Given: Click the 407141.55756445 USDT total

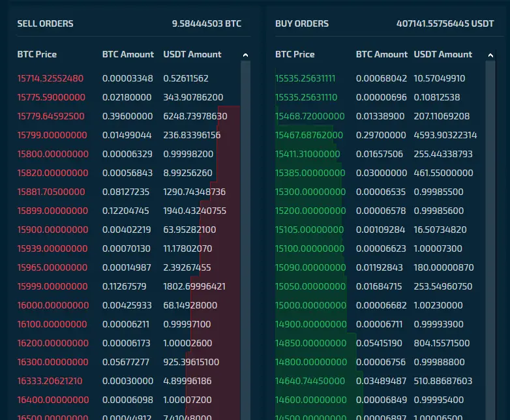Looking at the screenshot, I should coord(445,23).
